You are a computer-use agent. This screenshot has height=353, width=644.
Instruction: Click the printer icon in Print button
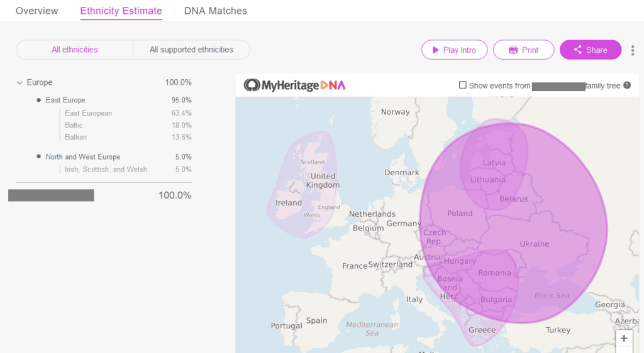[x=513, y=50]
